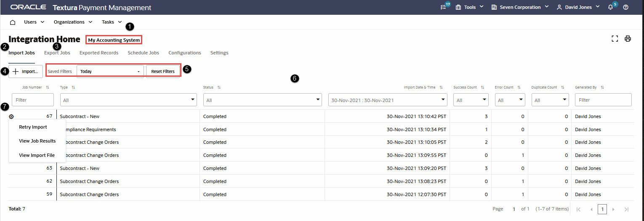Toggle full screen view icon
The height and width of the screenshot is (221, 644).
tap(615, 39)
